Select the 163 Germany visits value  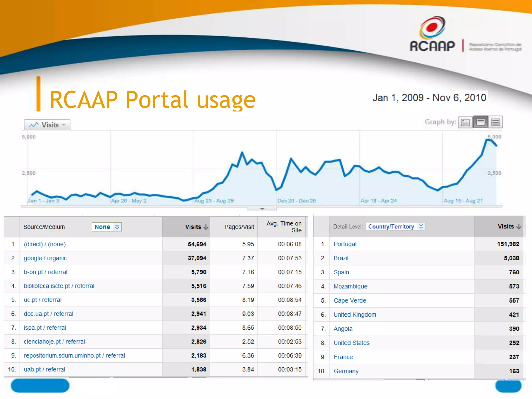coord(514,371)
